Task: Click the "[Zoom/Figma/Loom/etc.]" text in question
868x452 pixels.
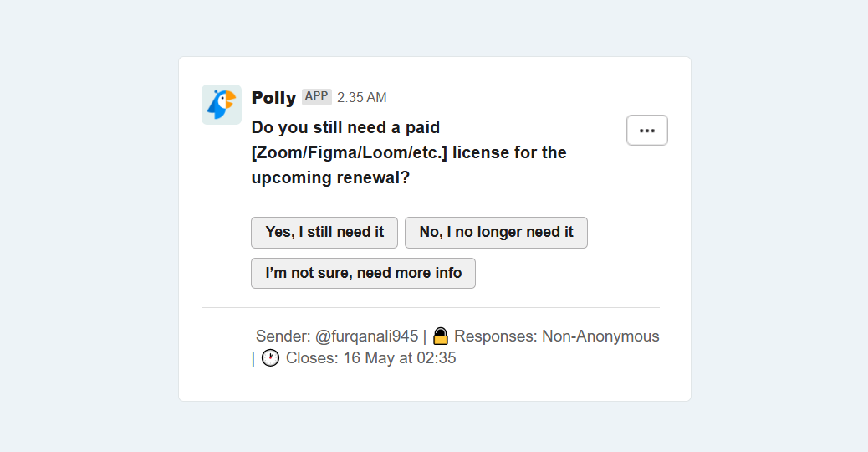Action: [x=350, y=152]
